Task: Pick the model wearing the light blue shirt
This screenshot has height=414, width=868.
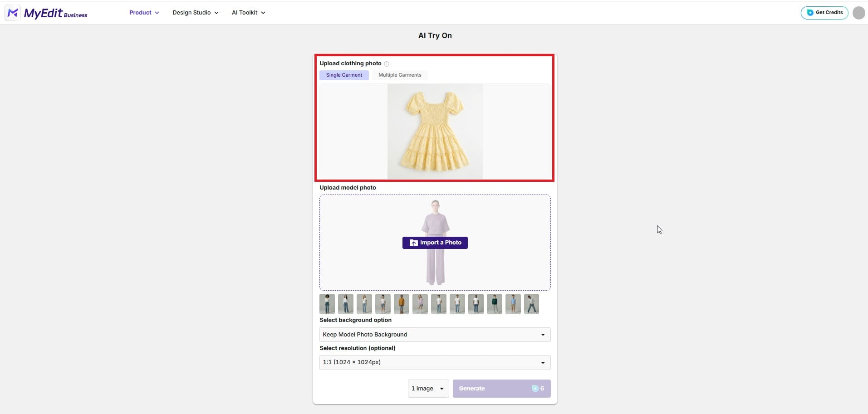Action: click(513, 304)
